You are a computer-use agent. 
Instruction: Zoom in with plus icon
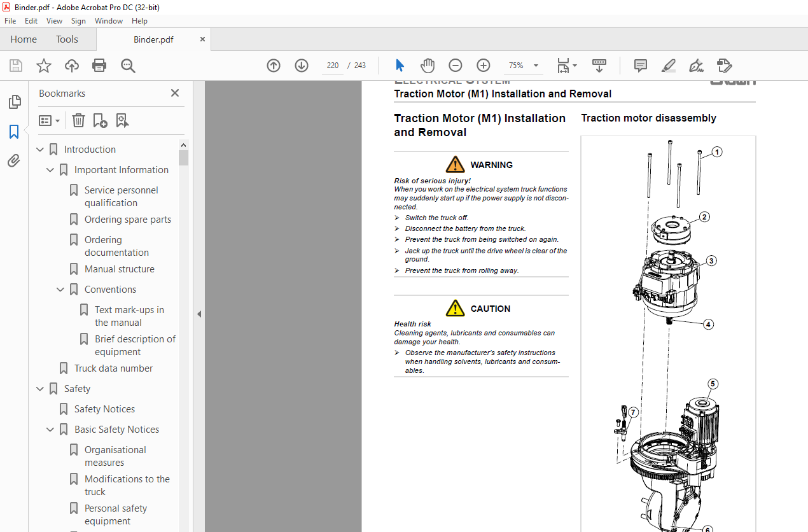[x=484, y=66]
